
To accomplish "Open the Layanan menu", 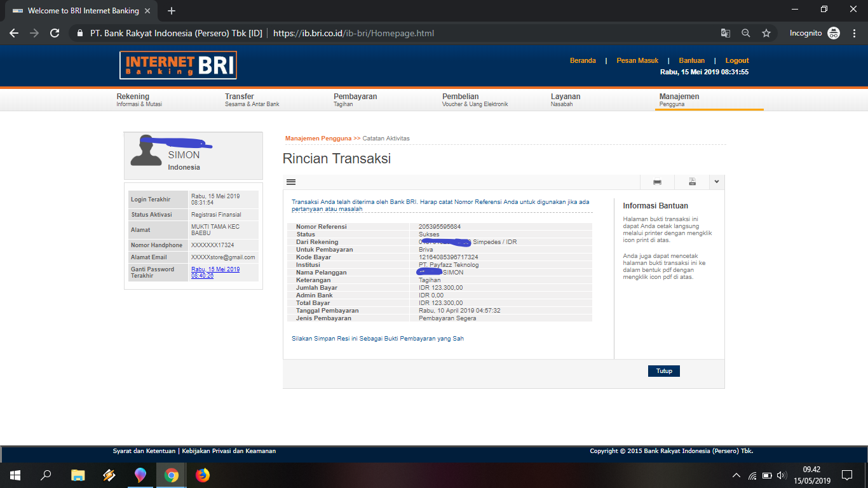I will click(566, 100).
